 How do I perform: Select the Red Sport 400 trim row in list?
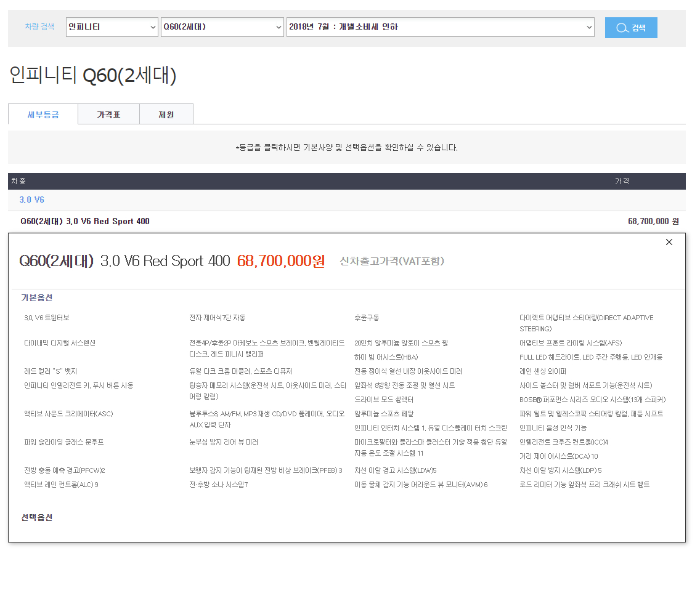[x=85, y=221]
